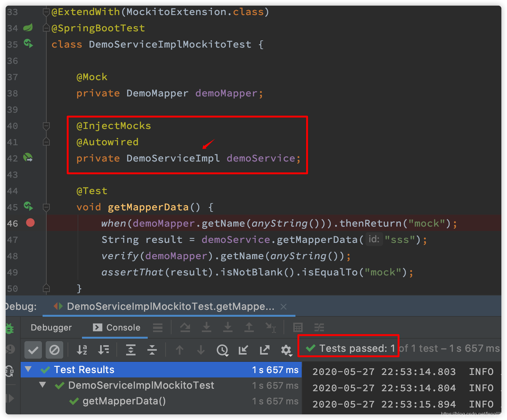Collapse the fold marker at line 40

[x=46, y=126]
